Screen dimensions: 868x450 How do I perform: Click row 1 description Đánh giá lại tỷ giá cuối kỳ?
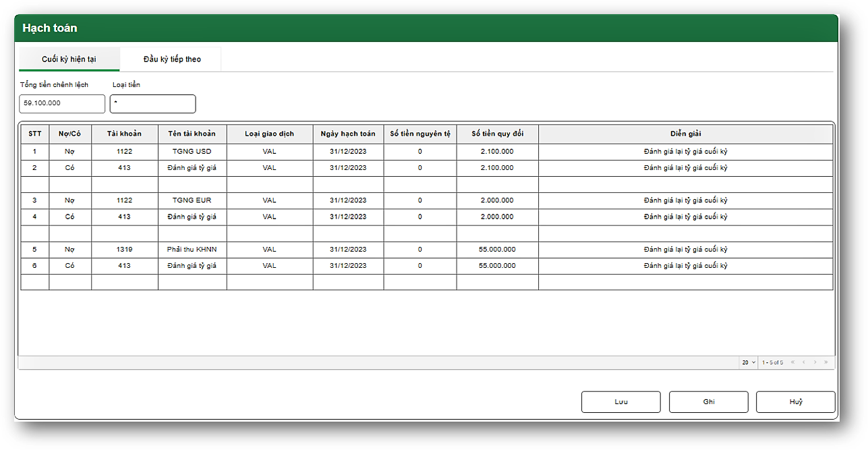click(x=685, y=152)
